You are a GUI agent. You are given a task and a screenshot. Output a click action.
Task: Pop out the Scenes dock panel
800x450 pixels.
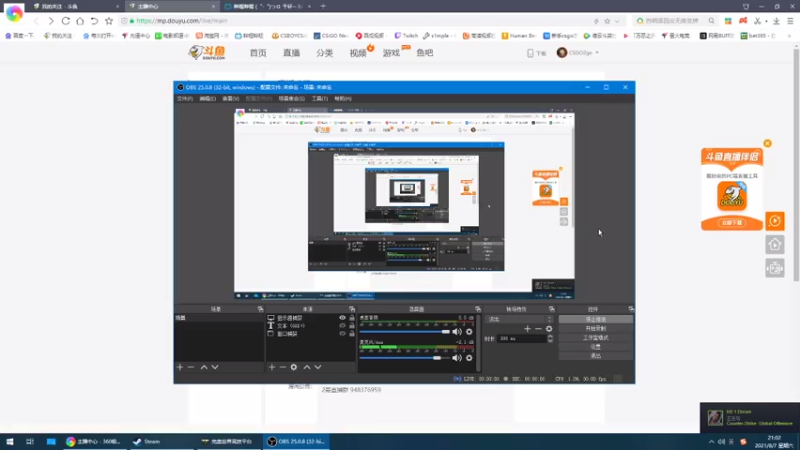tap(260, 309)
